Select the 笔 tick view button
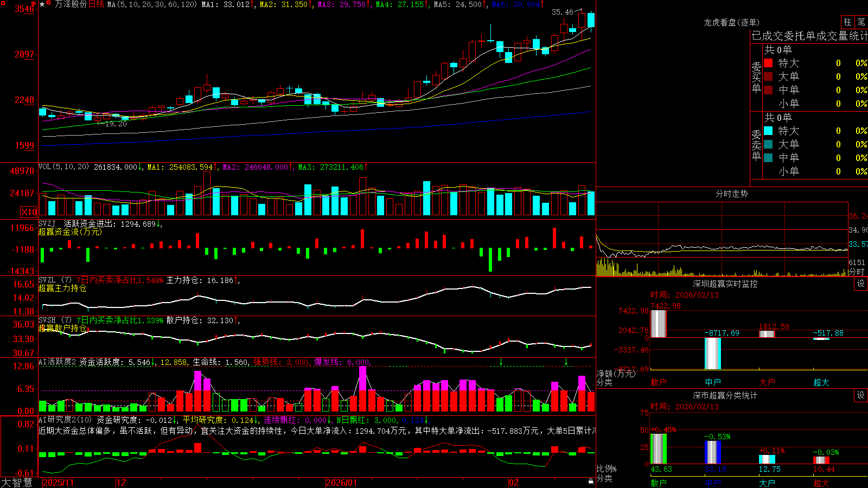868x488 pixels. click(x=861, y=22)
